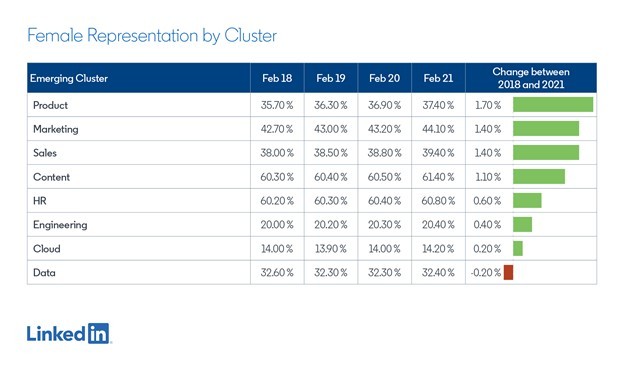Select the Feb 21 column header
Image resolution: width=624 pixels, height=371 pixels.
(438, 78)
